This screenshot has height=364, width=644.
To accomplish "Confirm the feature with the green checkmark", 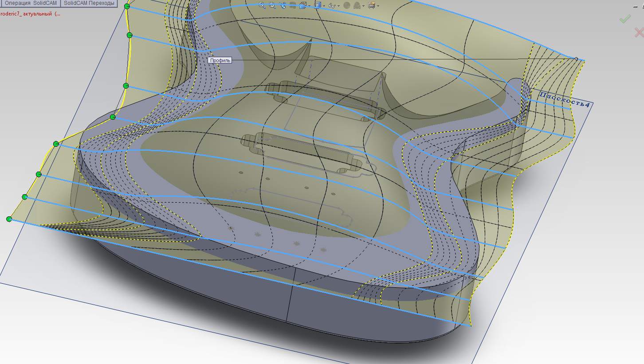I will (625, 19).
